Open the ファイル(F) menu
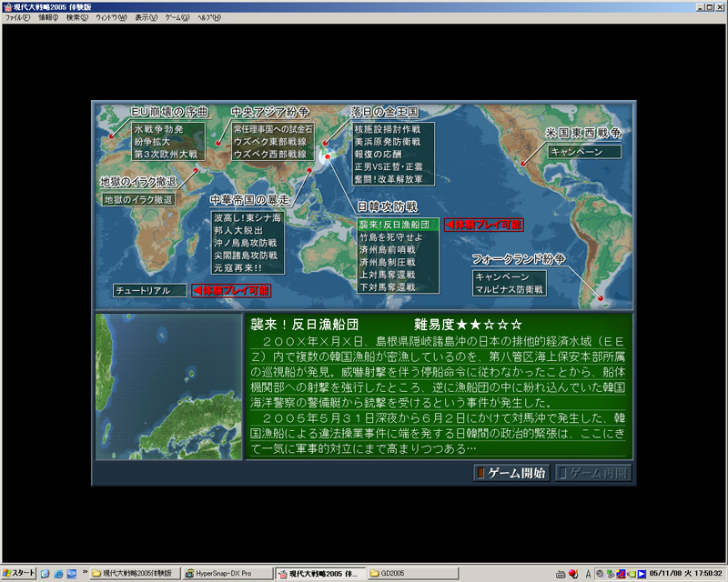The image size is (728, 582). tap(17, 17)
